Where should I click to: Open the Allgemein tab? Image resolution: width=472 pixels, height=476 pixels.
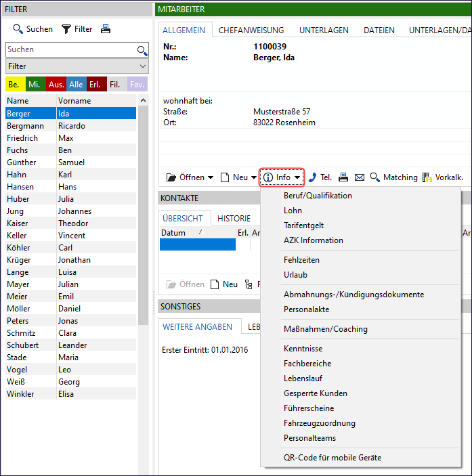pos(184,30)
